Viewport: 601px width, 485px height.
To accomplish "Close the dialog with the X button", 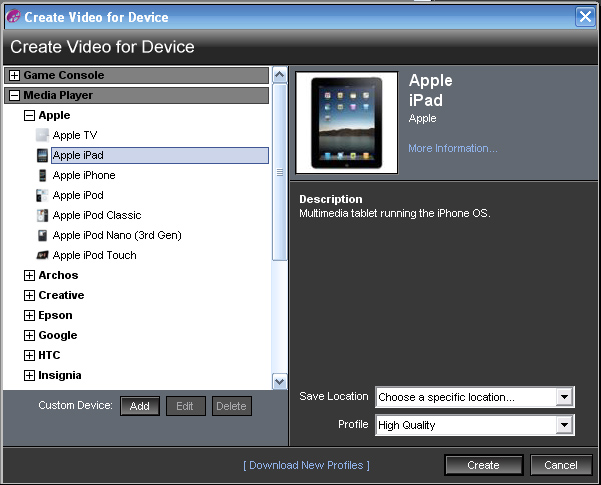I will pos(585,17).
